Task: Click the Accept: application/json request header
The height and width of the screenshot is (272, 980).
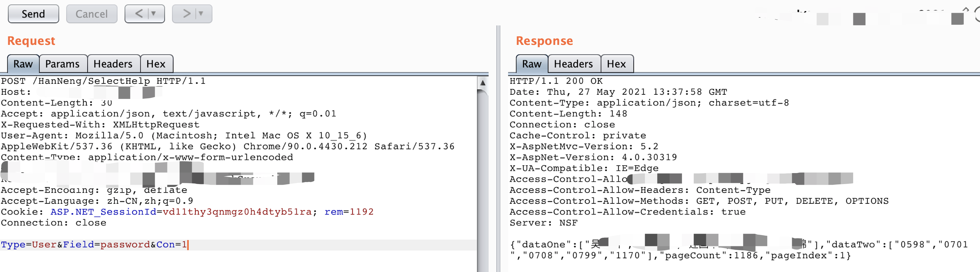Action: (169, 114)
